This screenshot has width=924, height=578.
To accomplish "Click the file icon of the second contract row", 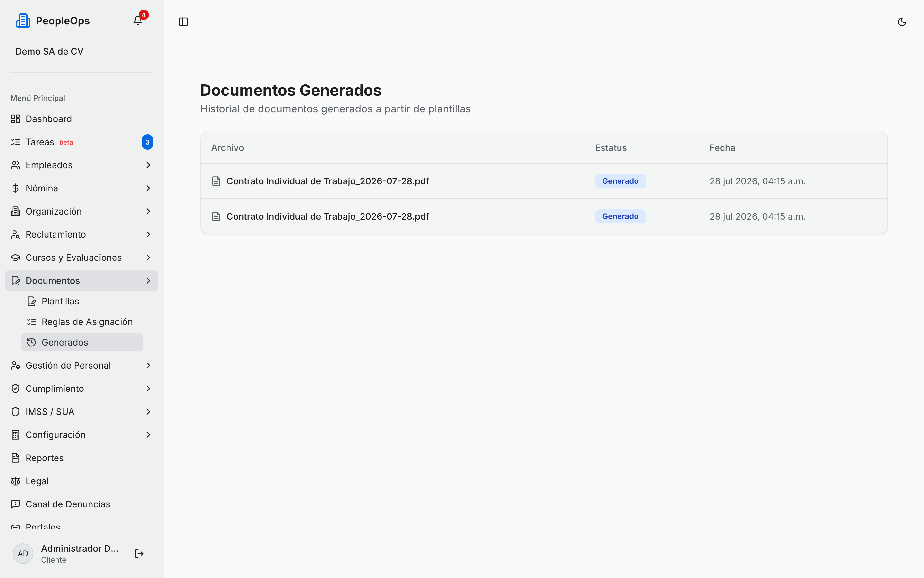I will [216, 216].
